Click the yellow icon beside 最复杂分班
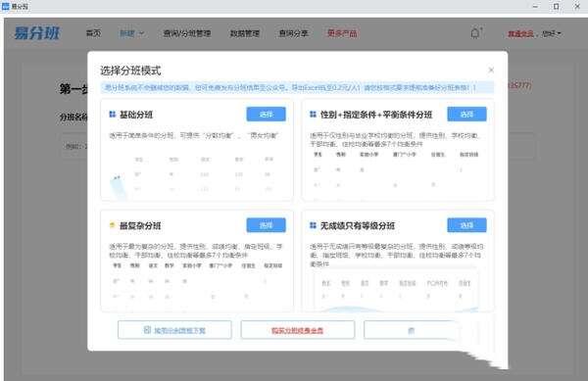Viewport: 588px width, 381px height. pos(112,225)
